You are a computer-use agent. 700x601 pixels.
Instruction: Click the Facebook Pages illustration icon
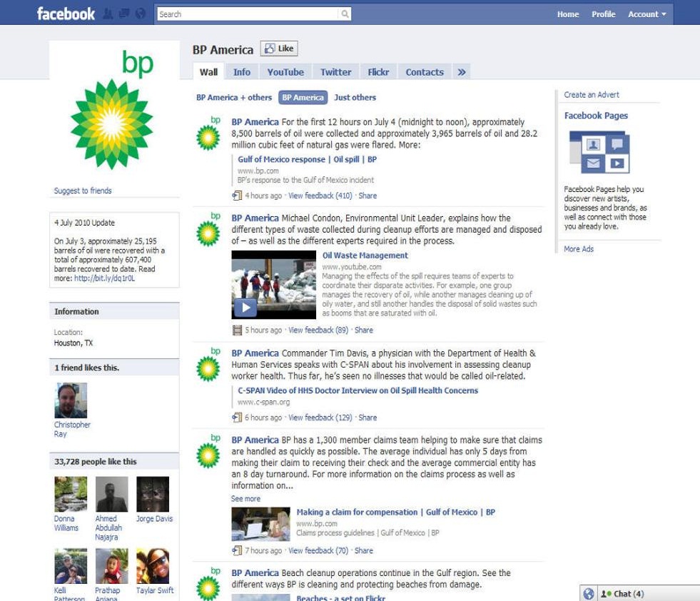click(x=599, y=152)
